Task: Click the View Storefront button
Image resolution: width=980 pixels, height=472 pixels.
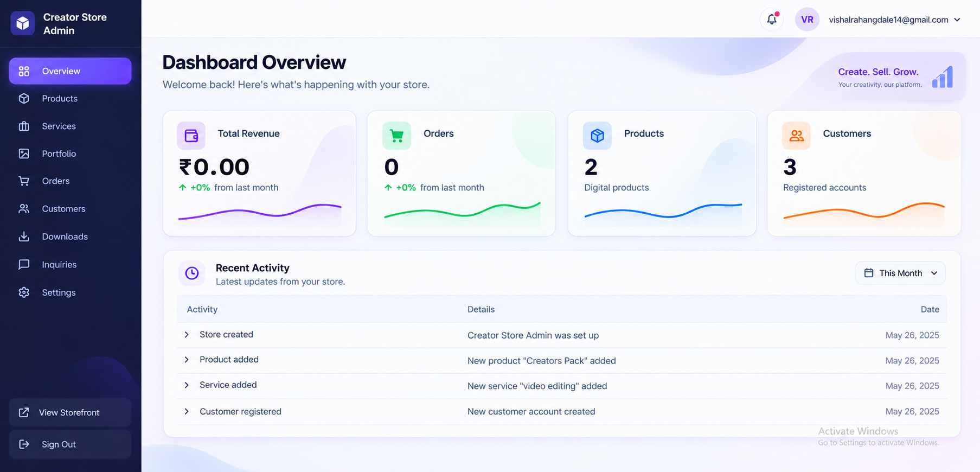Action: point(70,412)
